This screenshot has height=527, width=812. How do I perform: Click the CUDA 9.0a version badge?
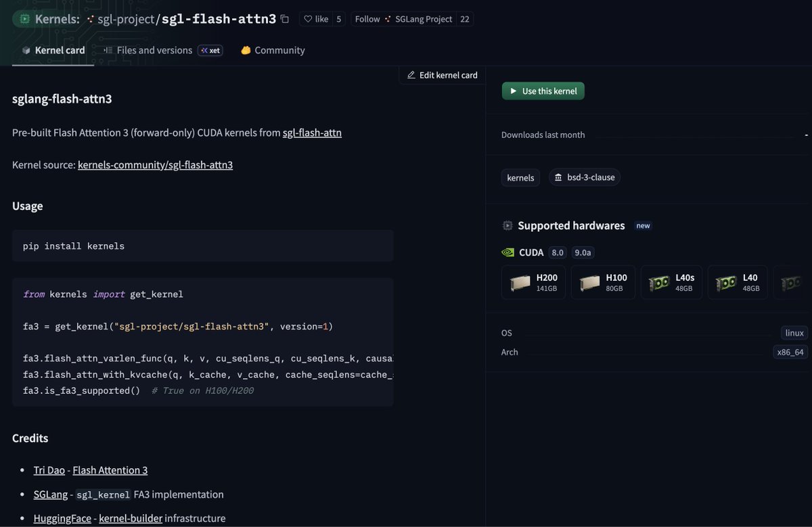click(x=583, y=252)
